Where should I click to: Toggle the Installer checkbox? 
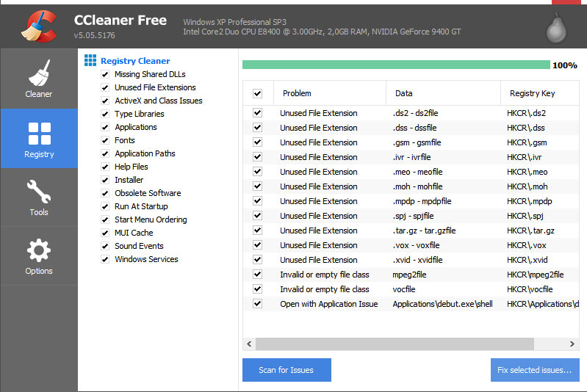pyautogui.click(x=105, y=181)
